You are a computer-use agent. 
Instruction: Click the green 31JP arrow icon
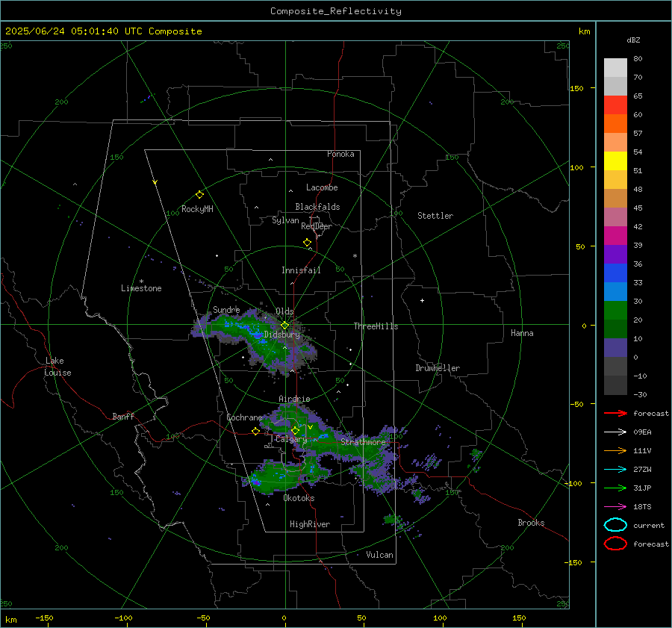[615, 488]
